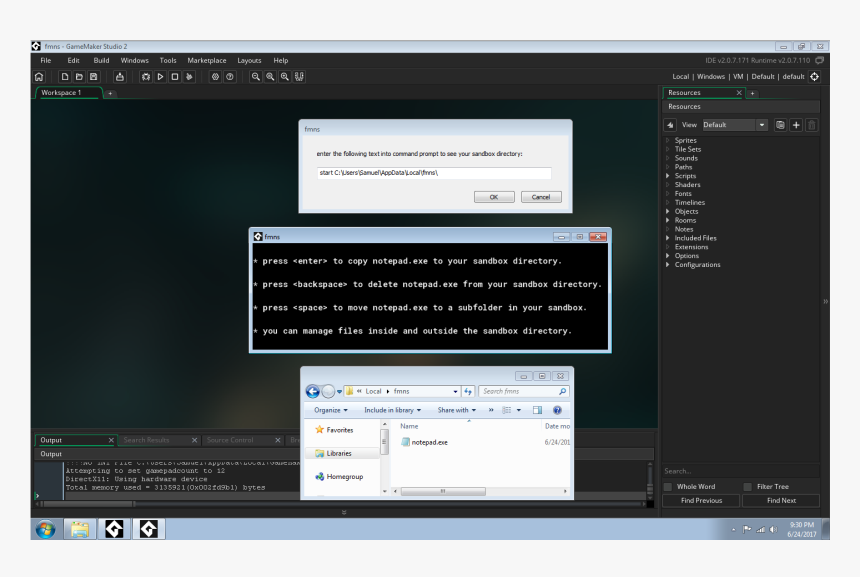Click the Home icon in the toolbar
The height and width of the screenshot is (577, 860).
[x=39, y=77]
